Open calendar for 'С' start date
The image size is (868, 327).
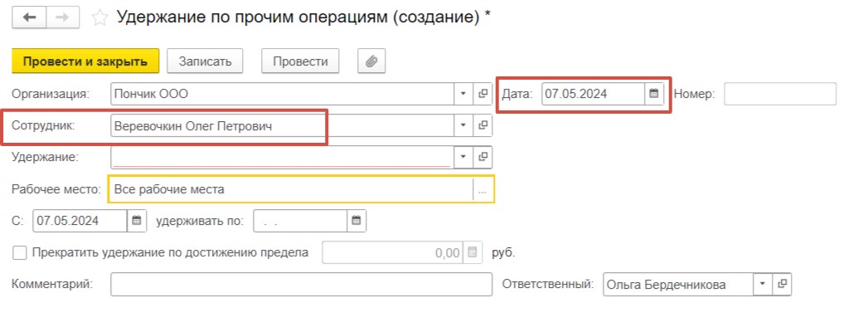point(137,221)
